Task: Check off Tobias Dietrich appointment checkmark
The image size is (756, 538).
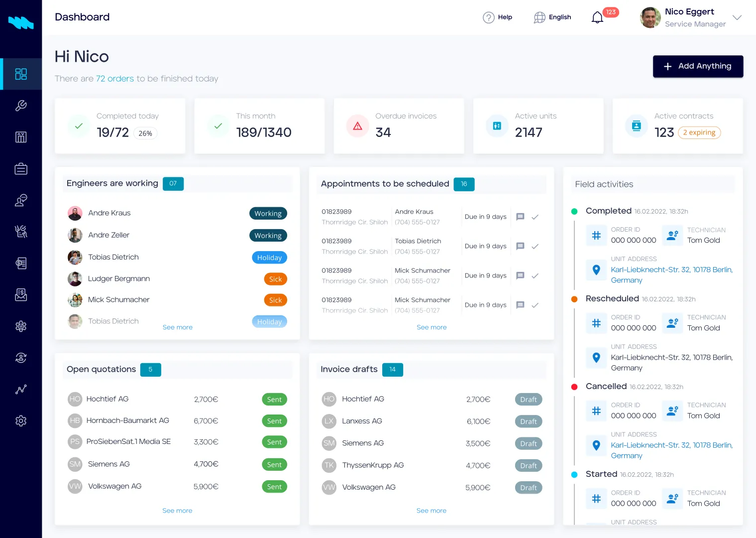Action: tap(535, 246)
